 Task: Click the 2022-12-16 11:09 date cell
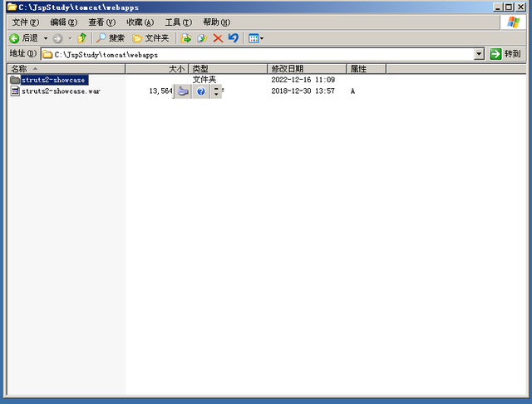click(x=303, y=80)
